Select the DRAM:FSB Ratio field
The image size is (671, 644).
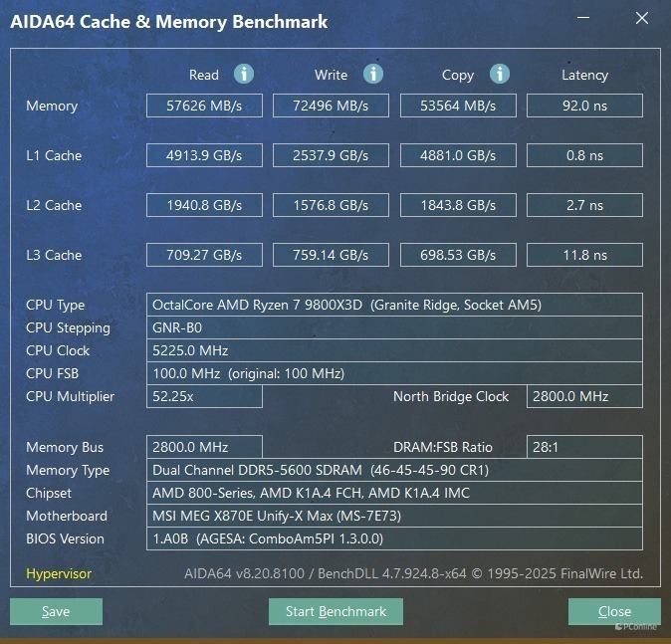click(x=584, y=447)
